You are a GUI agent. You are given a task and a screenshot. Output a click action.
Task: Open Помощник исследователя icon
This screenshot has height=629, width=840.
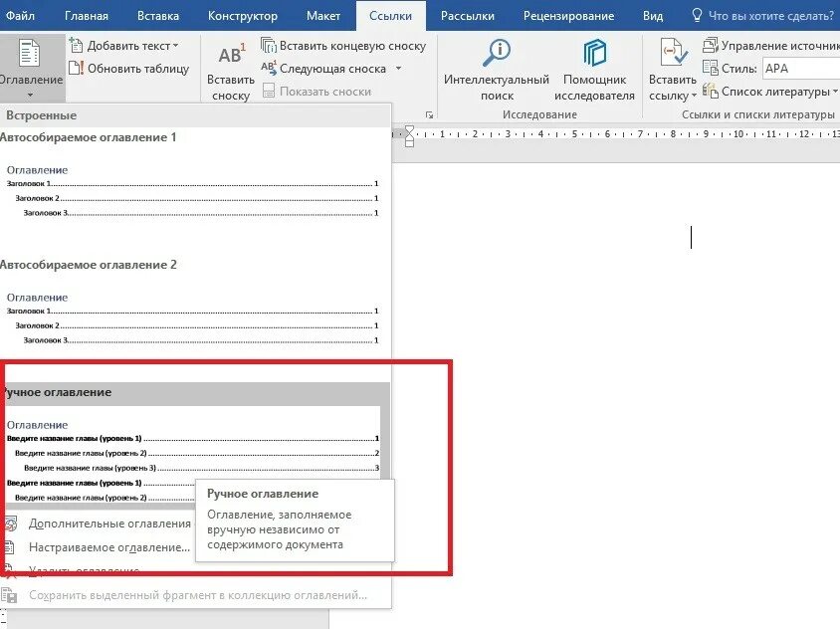click(594, 53)
